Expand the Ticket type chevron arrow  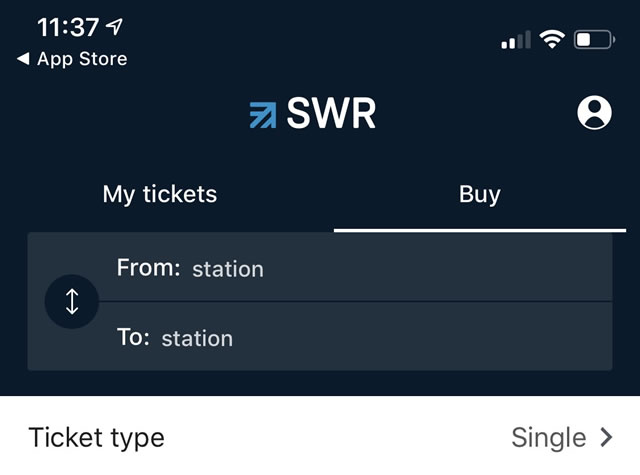(x=606, y=437)
